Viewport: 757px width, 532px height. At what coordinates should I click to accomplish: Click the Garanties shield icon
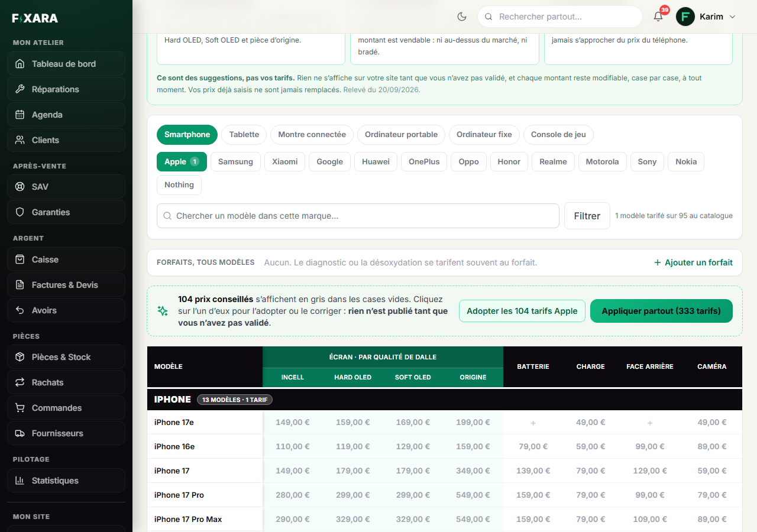pyautogui.click(x=20, y=212)
